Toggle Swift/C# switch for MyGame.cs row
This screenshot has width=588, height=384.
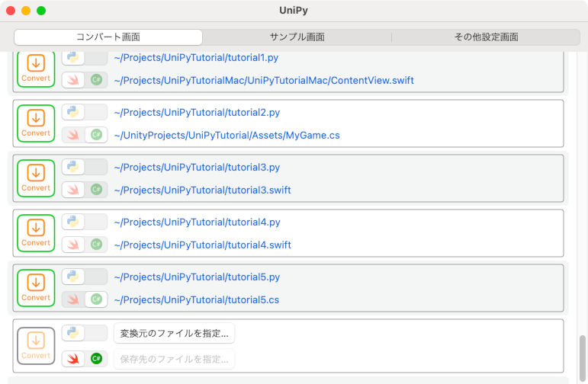coord(85,135)
